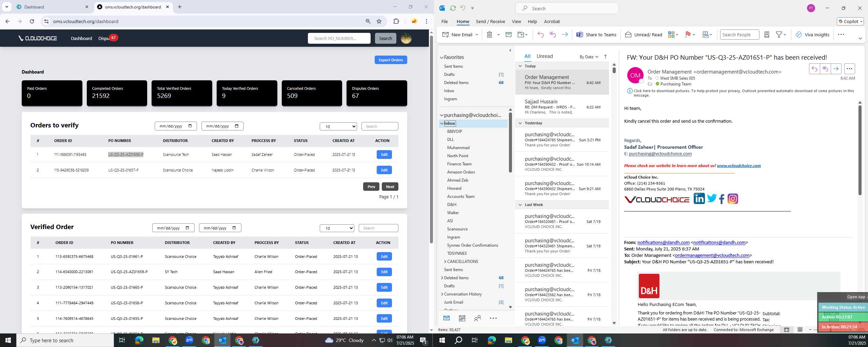Screen dimensions: 868x347
Task: Click the user avatar in CloudChoice header
Action: coord(406,38)
